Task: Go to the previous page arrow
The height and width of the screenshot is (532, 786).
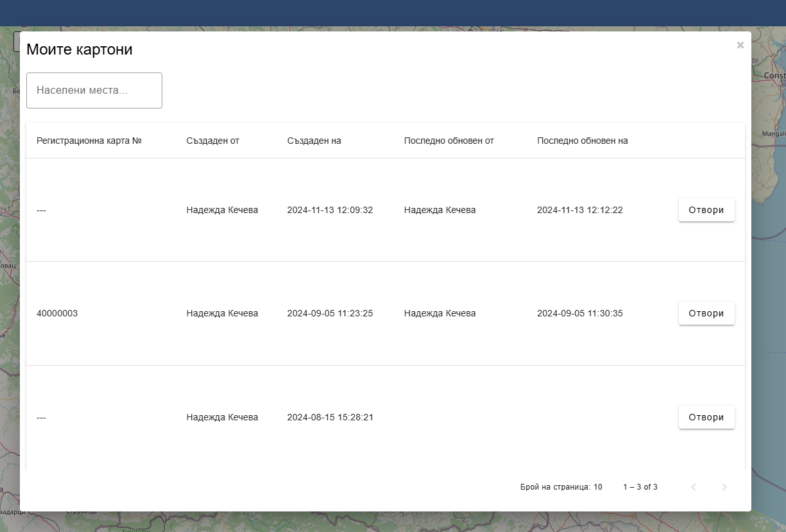Action: tap(694, 487)
